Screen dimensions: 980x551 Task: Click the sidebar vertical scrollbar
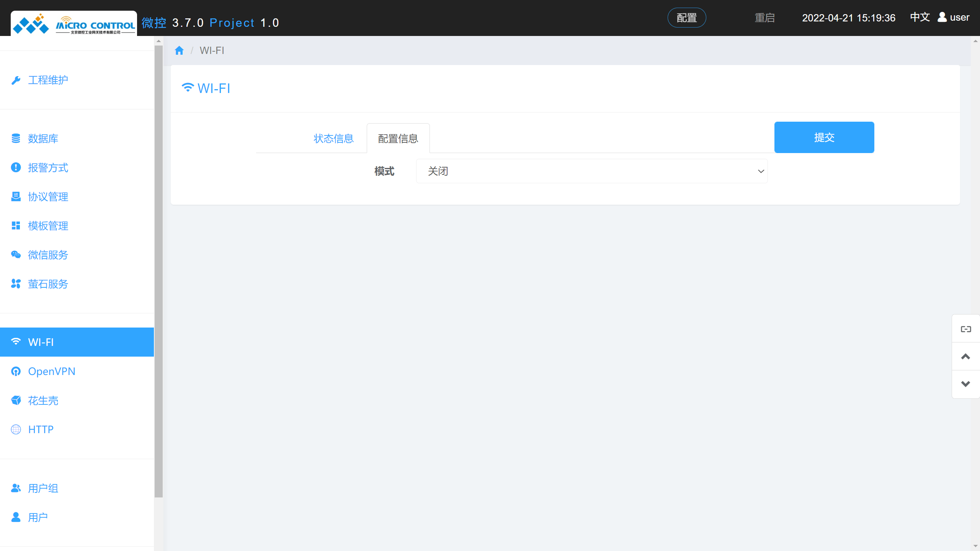pyautogui.click(x=158, y=268)
